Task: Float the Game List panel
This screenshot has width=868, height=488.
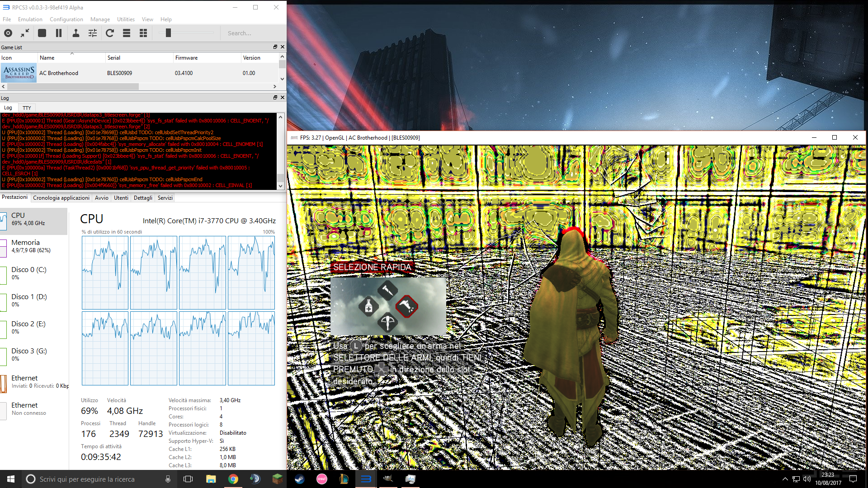Action: tap(275, 47)
